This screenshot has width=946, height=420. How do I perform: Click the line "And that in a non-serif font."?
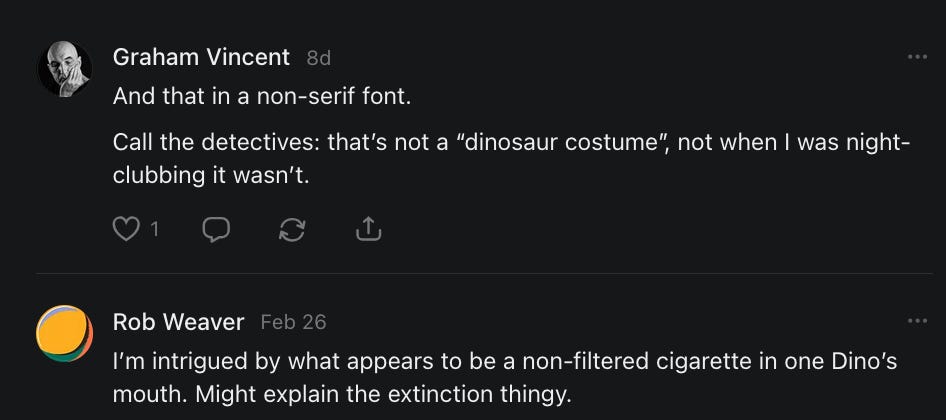(x=262, y=97)
